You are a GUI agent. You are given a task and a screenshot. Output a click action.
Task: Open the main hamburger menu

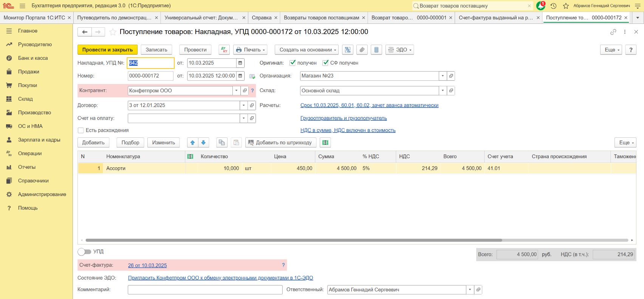tap(22, 6)
